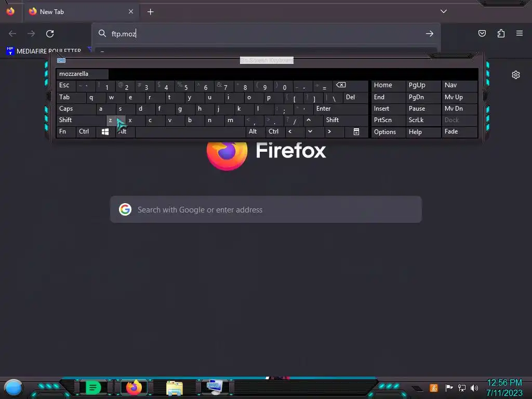Open on-screen keyboard taskbar icon

[215, 387]
